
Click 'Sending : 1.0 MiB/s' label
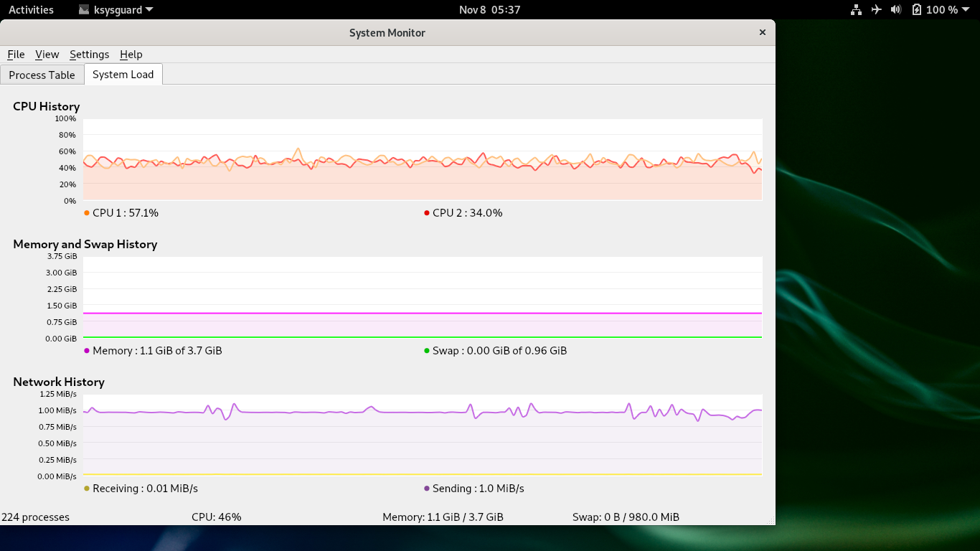pyautogui.click(x=479, y=489)
